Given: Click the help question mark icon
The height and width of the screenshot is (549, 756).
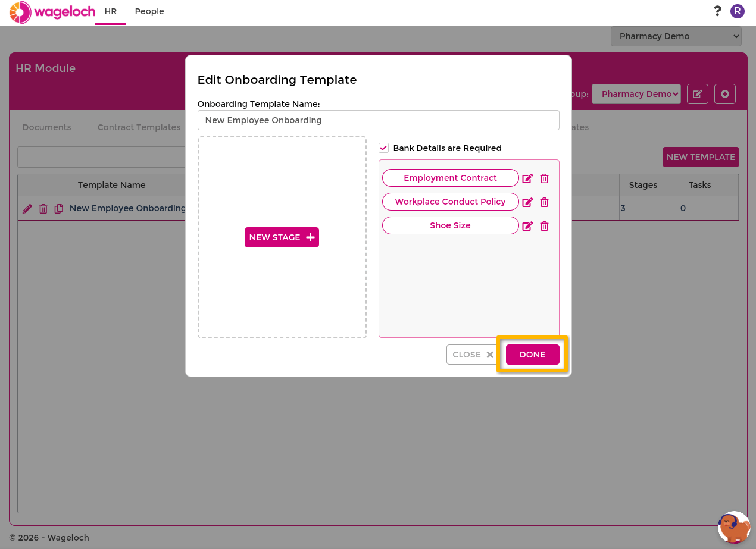Looking at the screenshot, I should click(717, 11).
